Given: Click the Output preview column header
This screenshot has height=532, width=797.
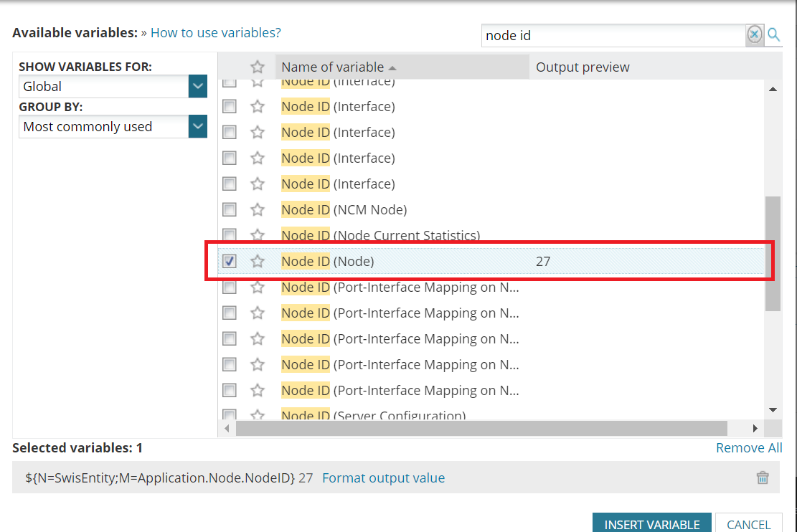Looking at the screenshot, I should pyautogui.click(x=583, y=67).
